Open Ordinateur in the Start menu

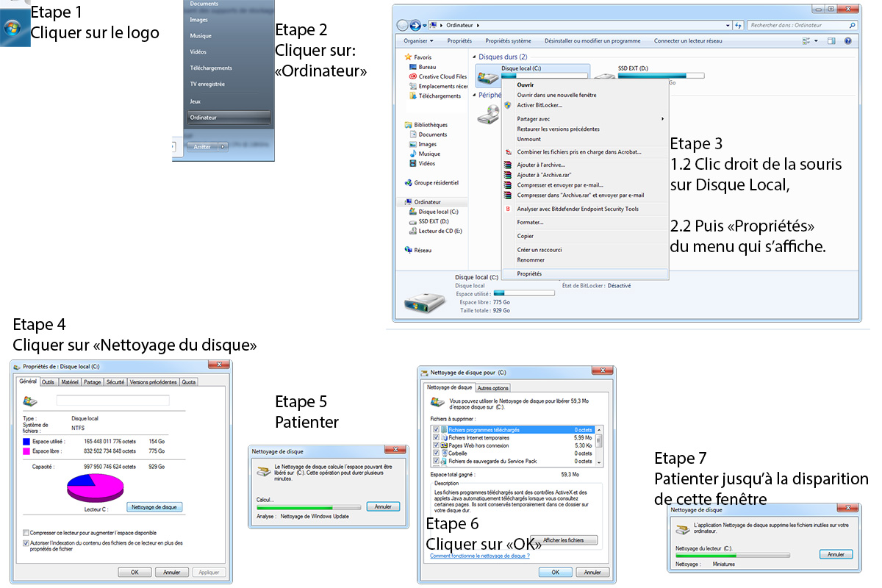(228, 118)
